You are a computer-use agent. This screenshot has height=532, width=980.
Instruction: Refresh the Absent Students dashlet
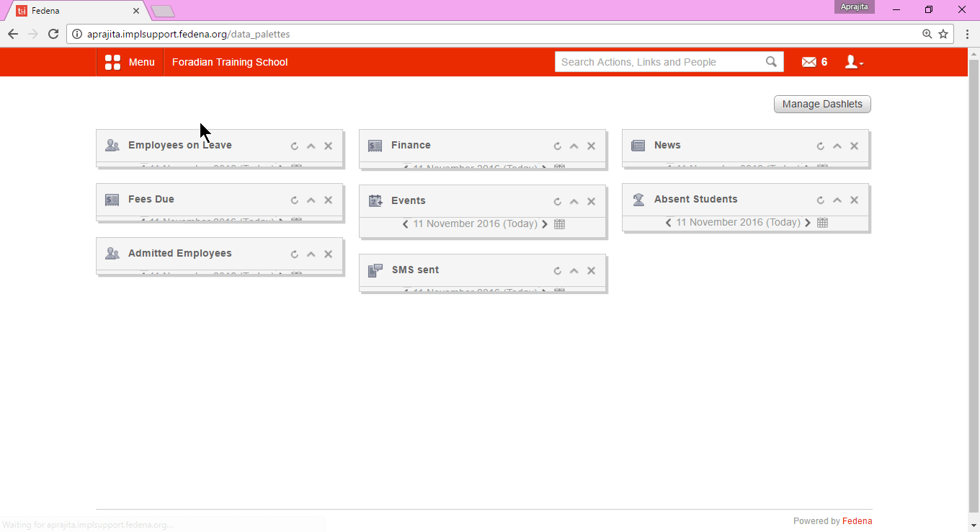820,200
